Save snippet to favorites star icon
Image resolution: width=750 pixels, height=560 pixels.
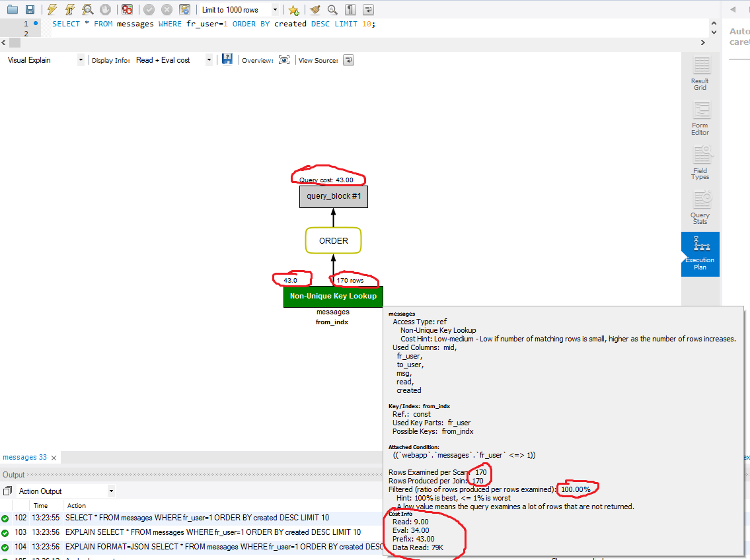293,9
